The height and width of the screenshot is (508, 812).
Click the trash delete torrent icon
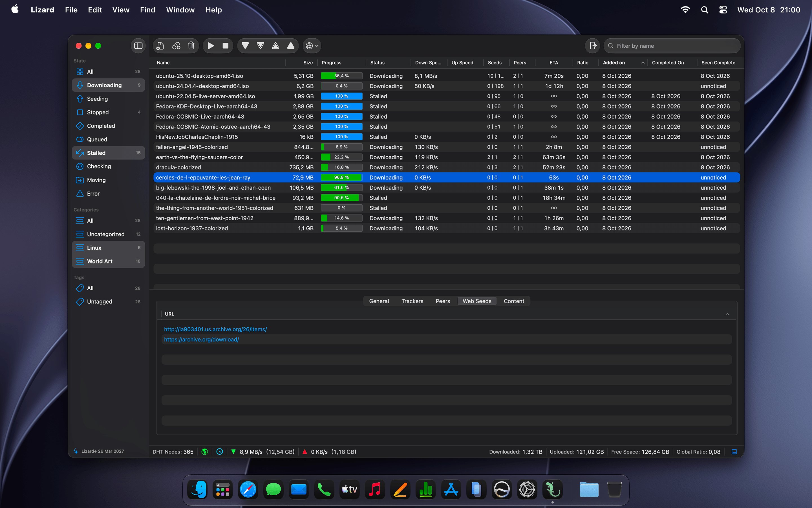click(x=191, y=46)
